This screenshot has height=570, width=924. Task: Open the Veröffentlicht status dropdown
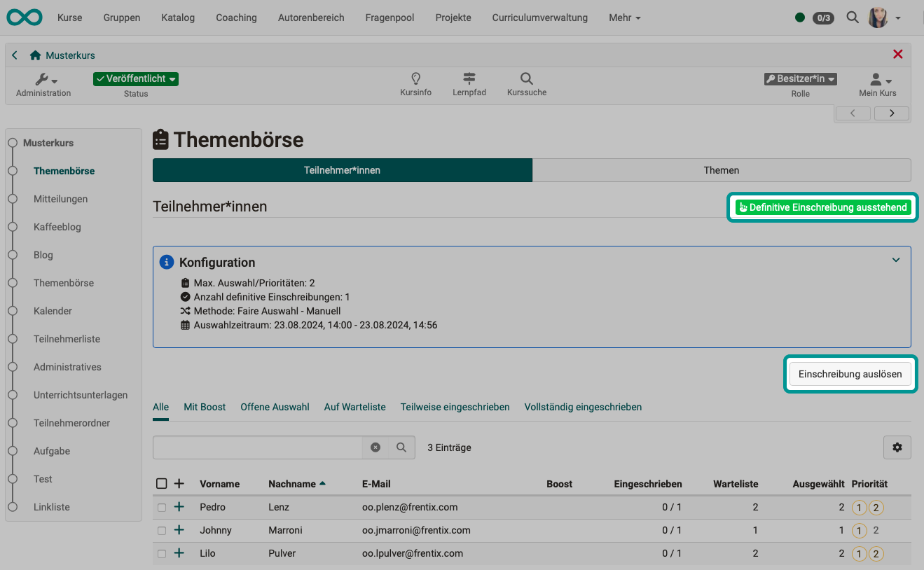135,79
